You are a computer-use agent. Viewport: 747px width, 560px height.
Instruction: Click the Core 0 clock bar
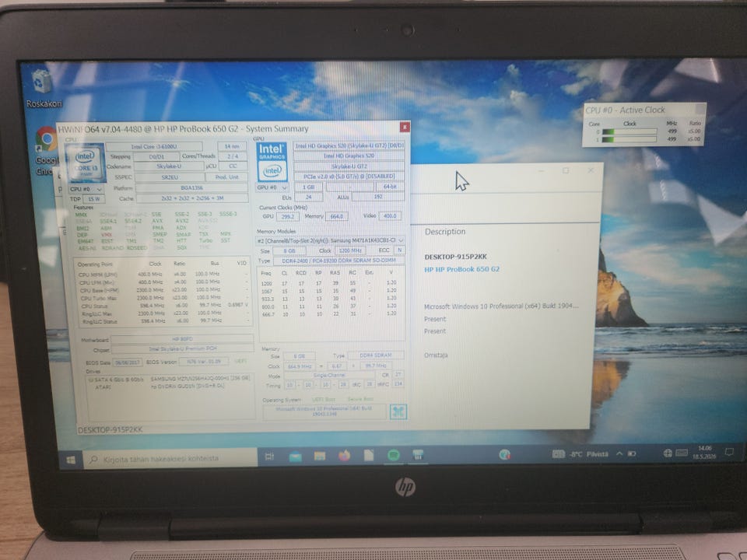tap(630, 132)
